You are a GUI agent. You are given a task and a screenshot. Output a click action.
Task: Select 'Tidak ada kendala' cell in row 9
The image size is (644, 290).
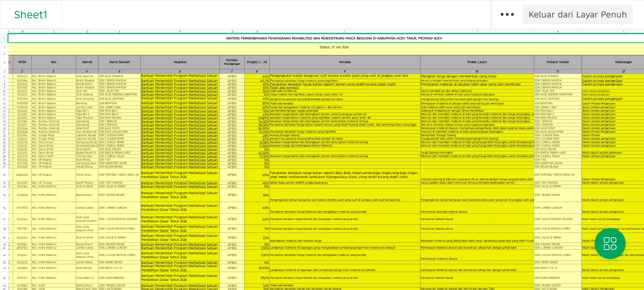(x=345, y=88)
